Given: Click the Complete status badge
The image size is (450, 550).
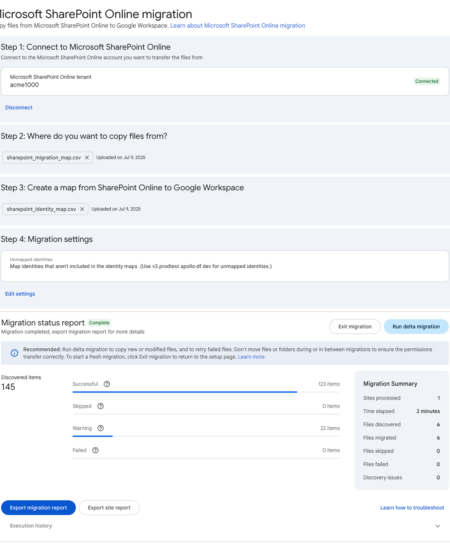Looking at the screenshot, I should pyautogui.click(x=99, y=323).
